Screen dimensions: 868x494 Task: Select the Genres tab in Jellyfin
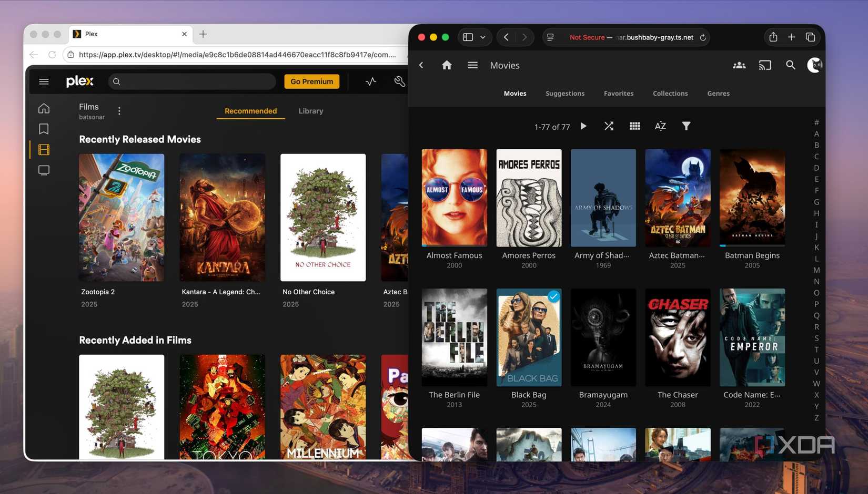[718, 94]
